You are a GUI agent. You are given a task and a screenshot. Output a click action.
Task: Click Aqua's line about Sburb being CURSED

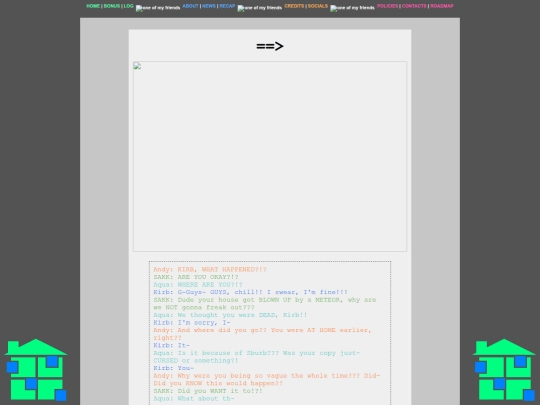[256, 356]
